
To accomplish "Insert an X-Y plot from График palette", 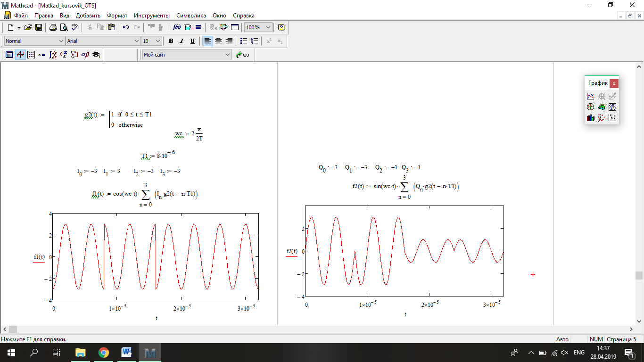I will (591, 96).
